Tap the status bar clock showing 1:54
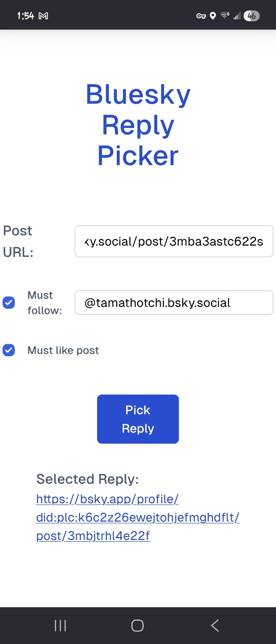The height and width of the screenshot is (644, 276). click(25, 16)
